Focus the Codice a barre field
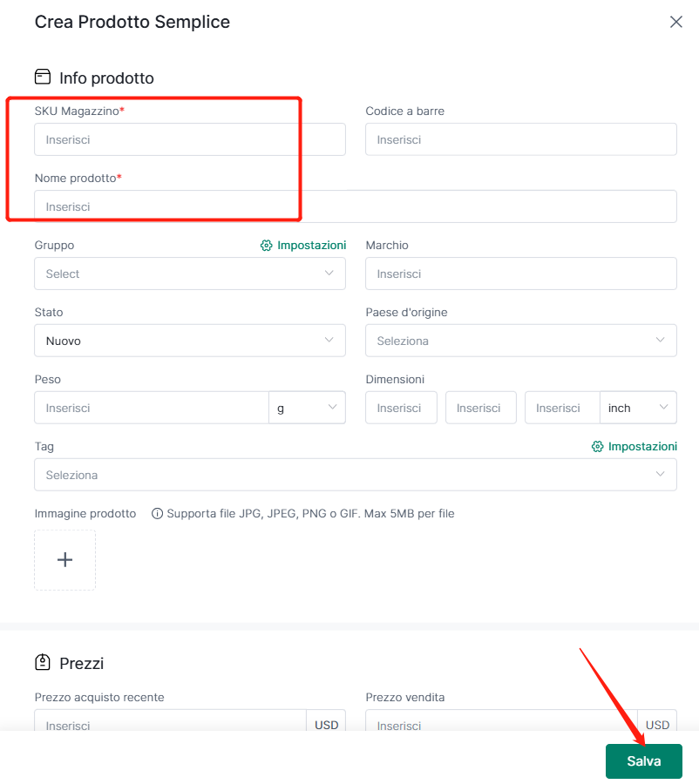The image size is (699, 784). click(x=521, y=139)
